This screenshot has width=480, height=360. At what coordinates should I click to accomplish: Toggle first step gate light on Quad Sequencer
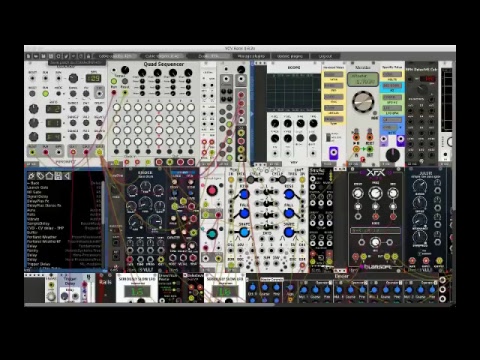117,107
